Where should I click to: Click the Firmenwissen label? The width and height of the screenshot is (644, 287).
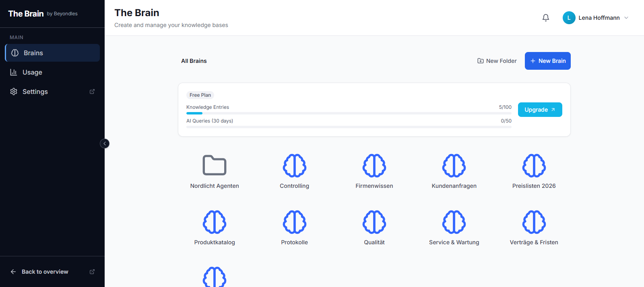[374, 186]
